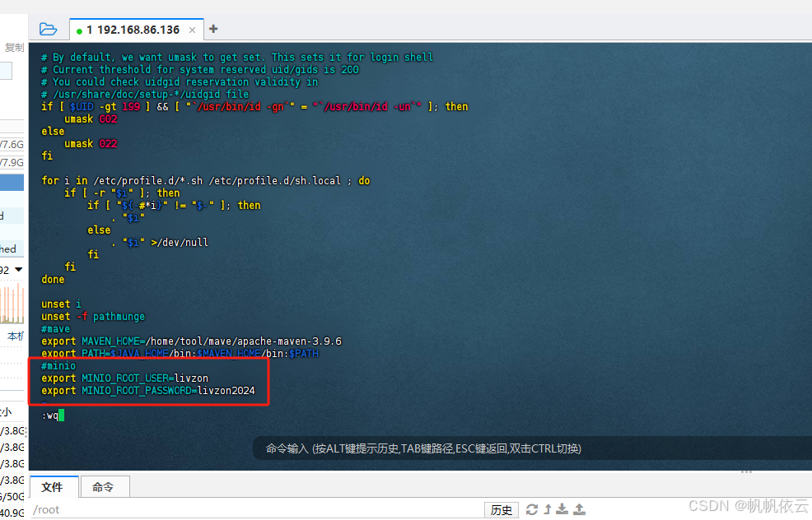812x520 pixels.
Task: Expand the dropdown arrow beside 92
Action: 19,270
